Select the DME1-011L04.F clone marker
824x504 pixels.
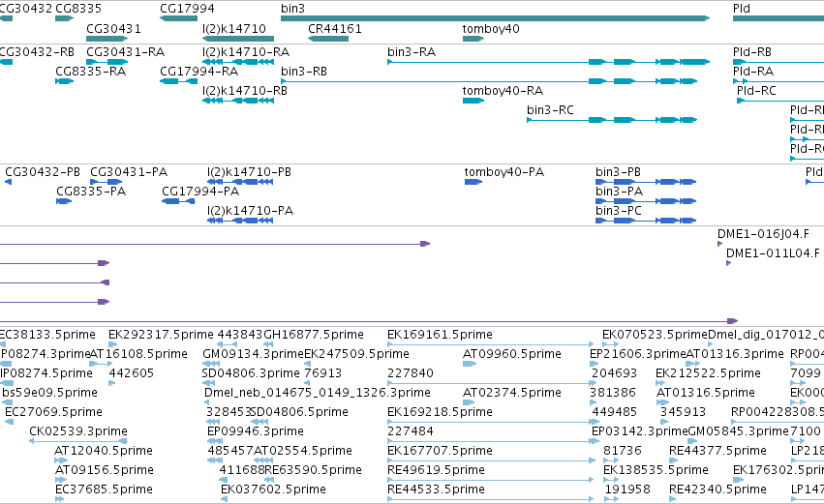[x=728, y=263]
